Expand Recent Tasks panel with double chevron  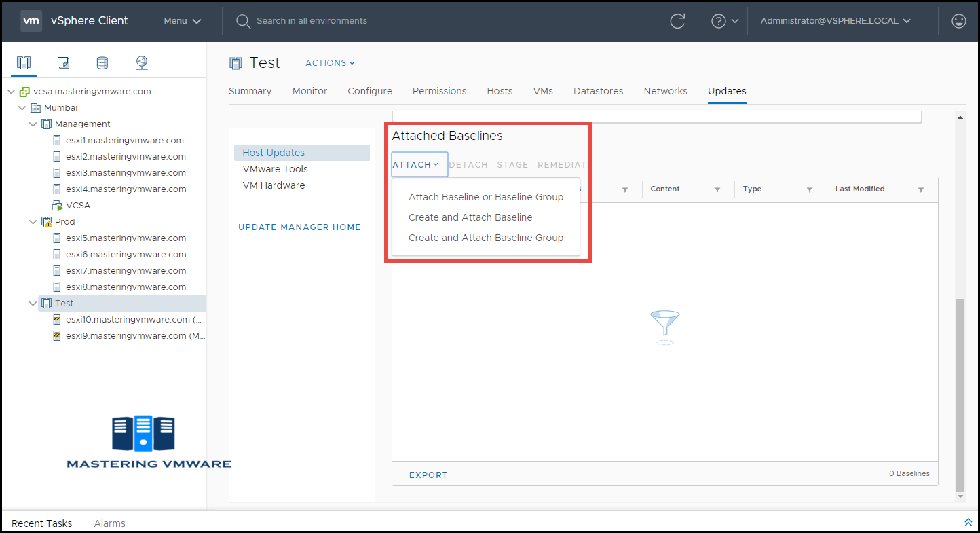coord(968,522)
